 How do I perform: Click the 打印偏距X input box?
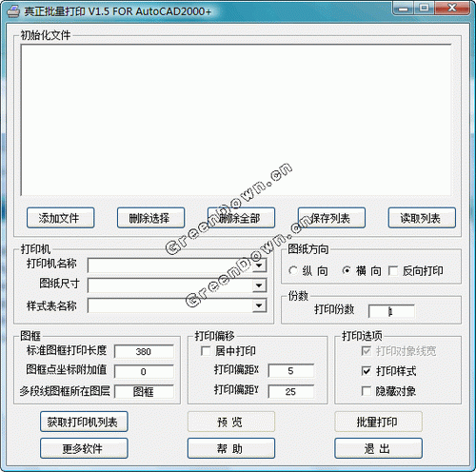(291, 371)
